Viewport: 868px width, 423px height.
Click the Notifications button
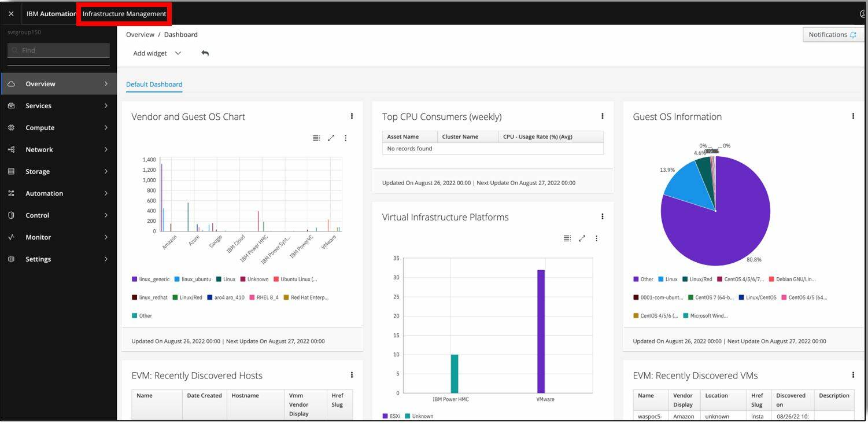pyautogui.click(x=832, y=34)
